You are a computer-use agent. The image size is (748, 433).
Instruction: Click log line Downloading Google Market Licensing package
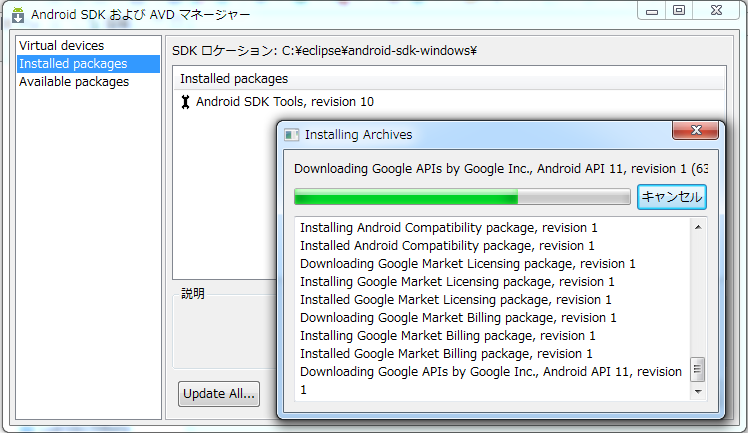468,264
